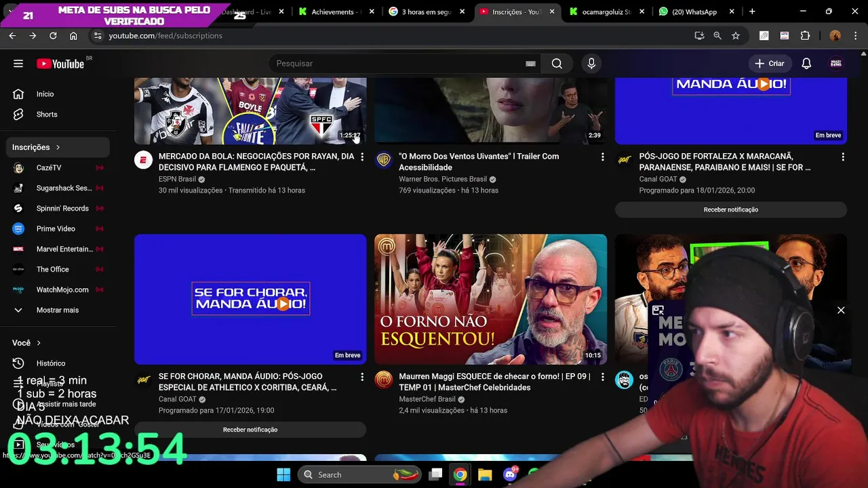
Task: Click Receber notificação under Athletico x Coritiba
Action: (x=250, y=430)
